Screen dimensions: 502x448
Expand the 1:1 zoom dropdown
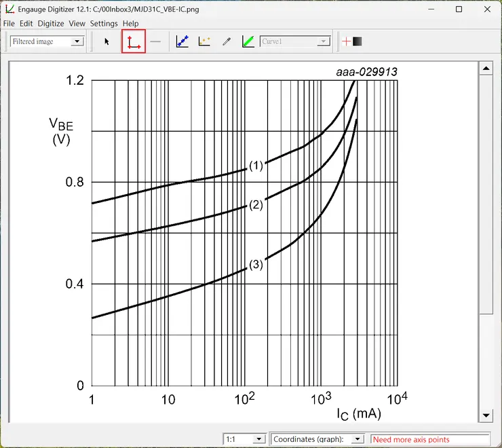(244, 439)
